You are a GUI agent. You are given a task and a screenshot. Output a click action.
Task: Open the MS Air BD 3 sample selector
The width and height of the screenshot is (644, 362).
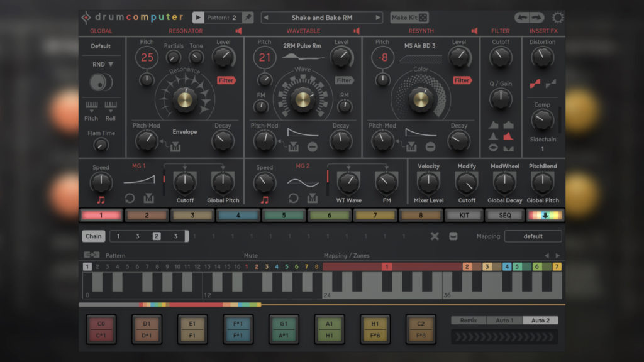click(x=419, y=45)
